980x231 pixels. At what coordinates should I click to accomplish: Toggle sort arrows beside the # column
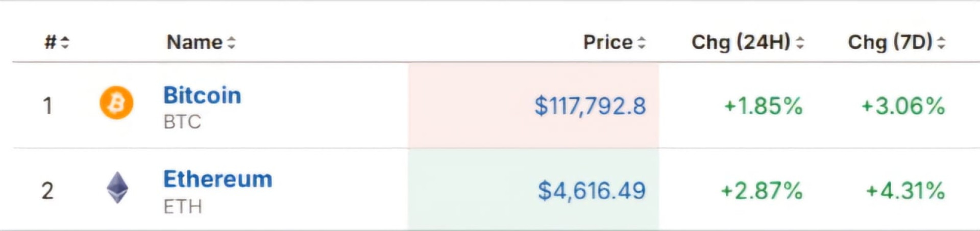(x=65, y=42)
